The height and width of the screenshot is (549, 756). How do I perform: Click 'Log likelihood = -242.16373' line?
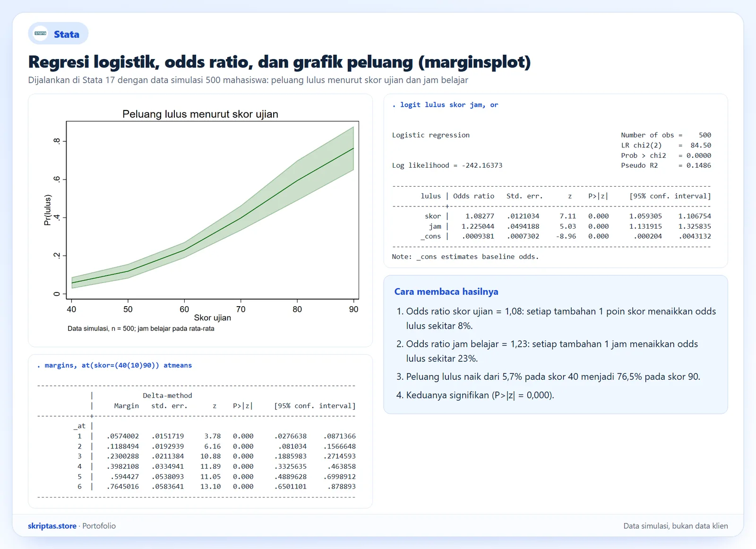447,165
